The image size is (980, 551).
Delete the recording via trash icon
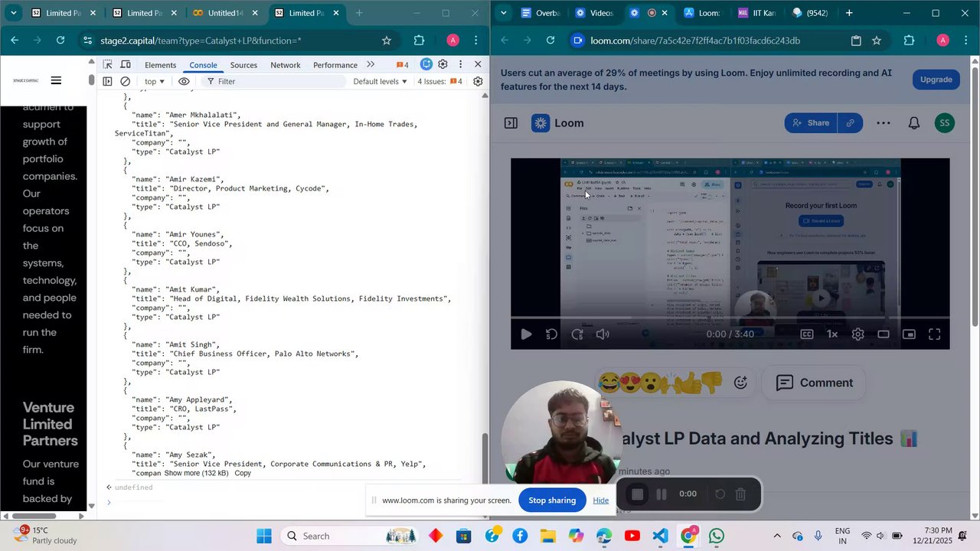(740, 494)
